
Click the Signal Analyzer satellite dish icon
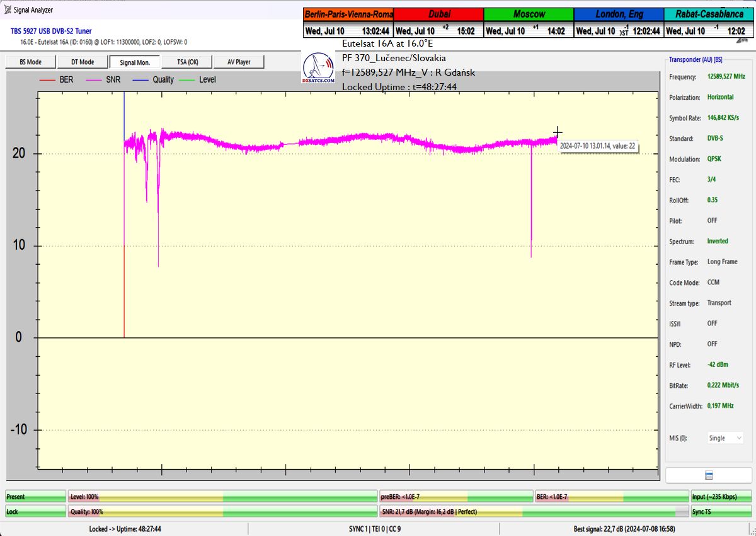8,9
